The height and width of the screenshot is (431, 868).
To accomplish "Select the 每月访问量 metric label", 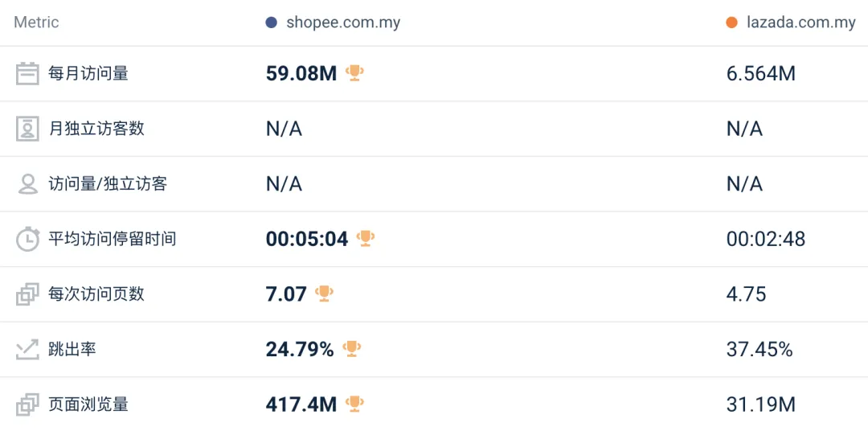I will click(88, 74).
